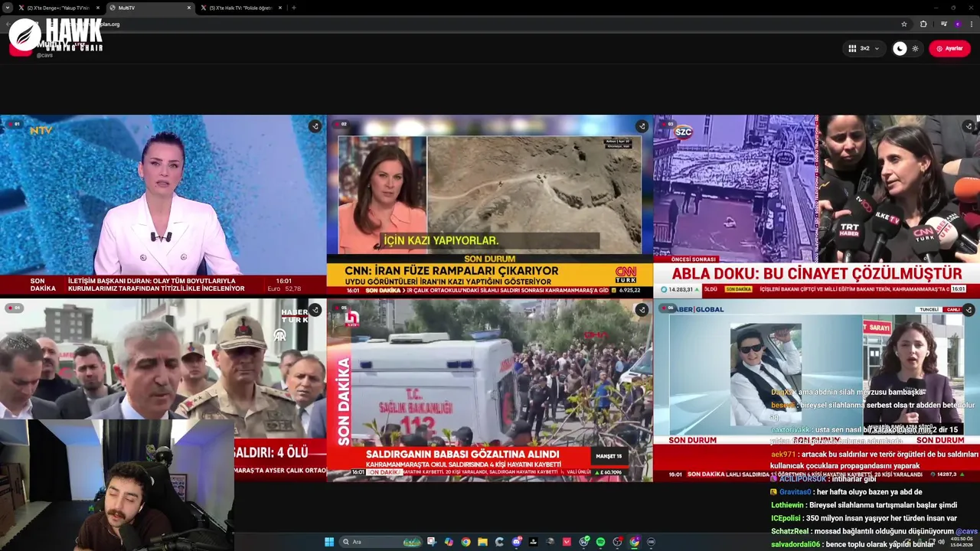
Task: Select the NTV video tile
Action: [x=163, y=205]
